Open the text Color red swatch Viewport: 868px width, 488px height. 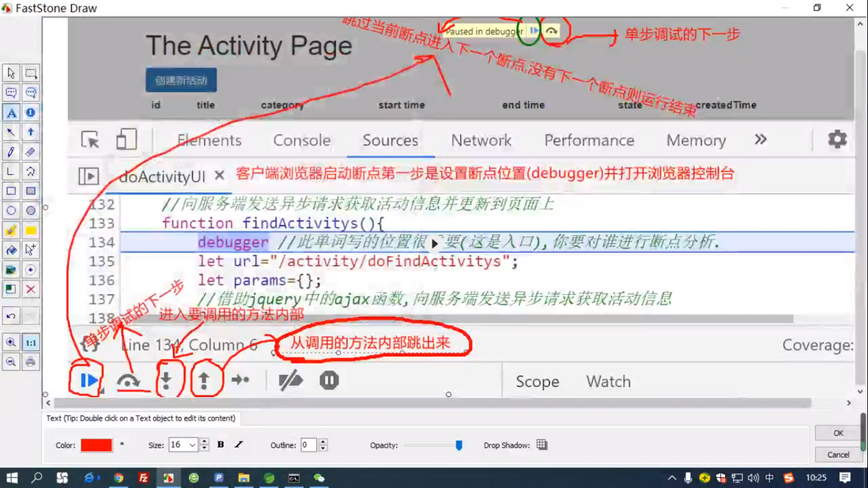click(x=96, y=444)
